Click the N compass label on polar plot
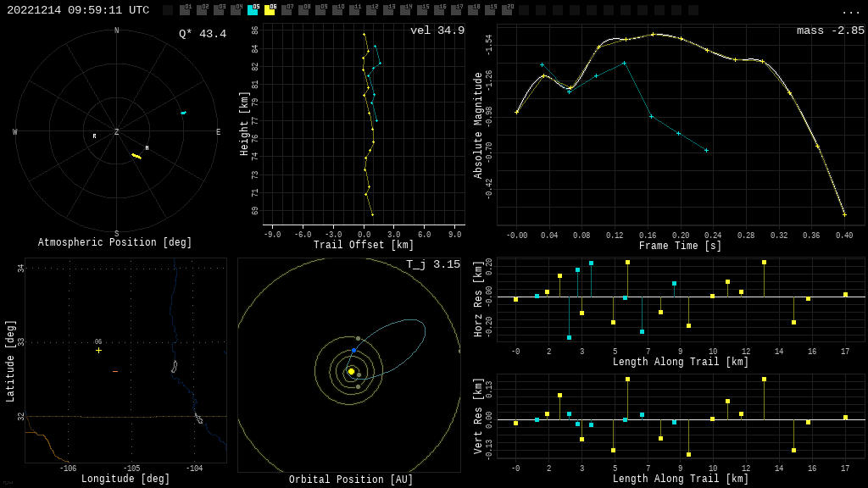The height and width of the screenshot is (488, 868). pyautogui.click(x=117, y=31)
